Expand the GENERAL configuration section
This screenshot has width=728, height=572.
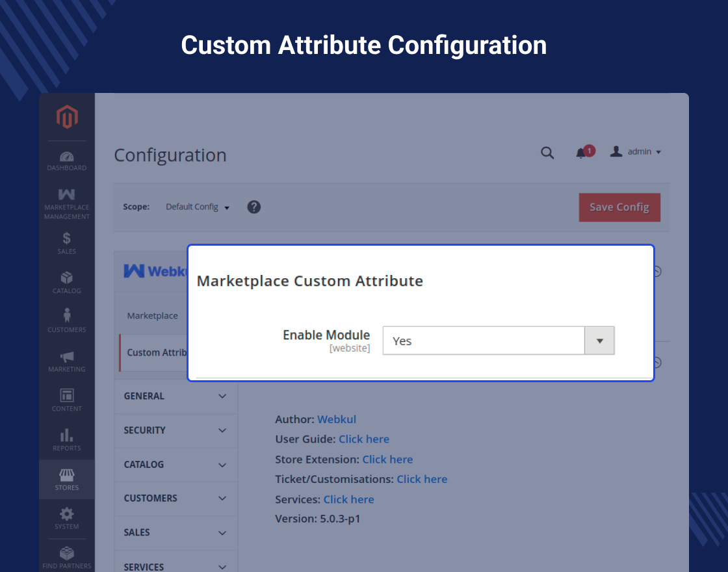[175, 396]
